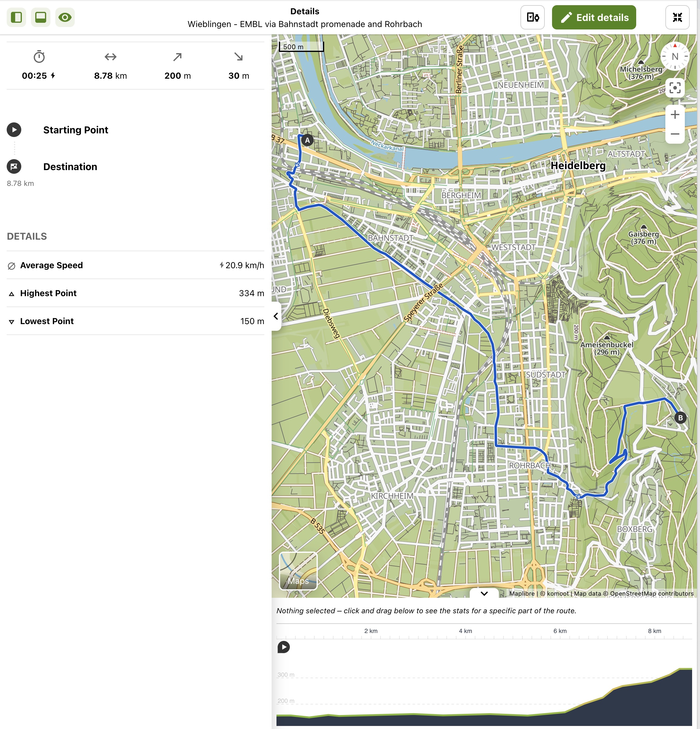The height and width of the screenshot is (729, 700).
Task: Click marker A on the map
Action: click(x=307, y=141)
